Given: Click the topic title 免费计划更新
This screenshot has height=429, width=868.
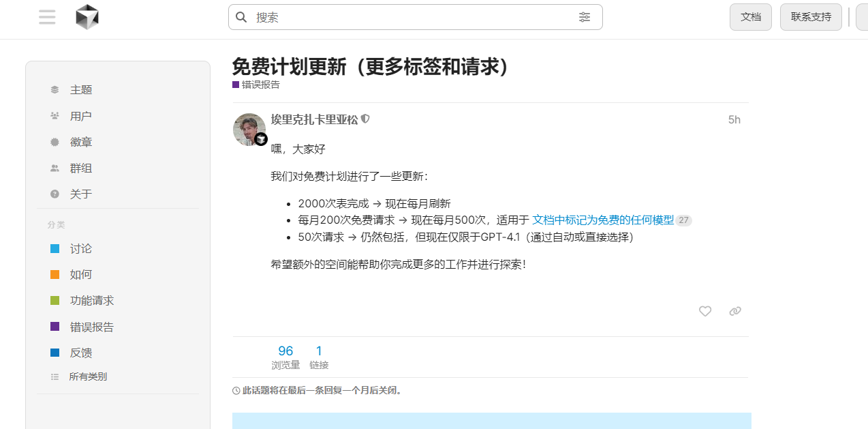Looking at the screenshot, I should pyautogui.click(x=371, y=66).
